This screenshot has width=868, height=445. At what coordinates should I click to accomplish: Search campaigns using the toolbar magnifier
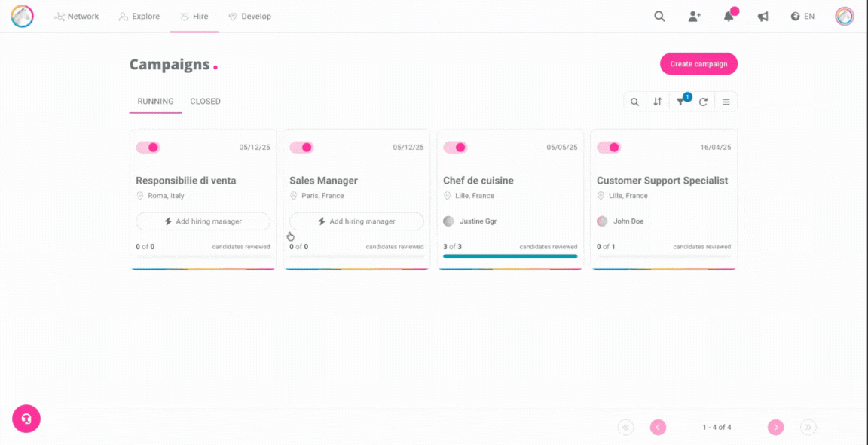[x=635, y=102]
